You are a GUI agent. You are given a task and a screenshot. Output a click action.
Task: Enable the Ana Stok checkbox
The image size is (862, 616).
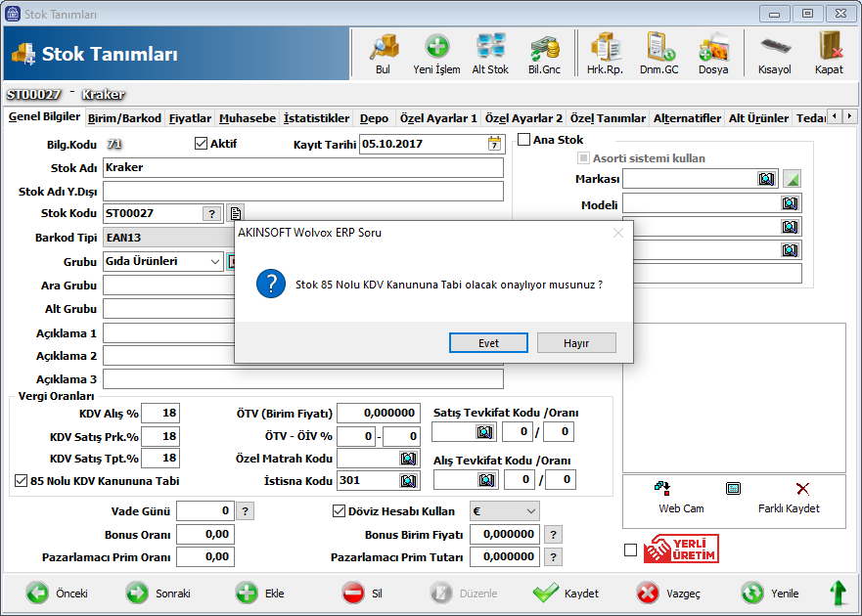[x=523, y=140]
